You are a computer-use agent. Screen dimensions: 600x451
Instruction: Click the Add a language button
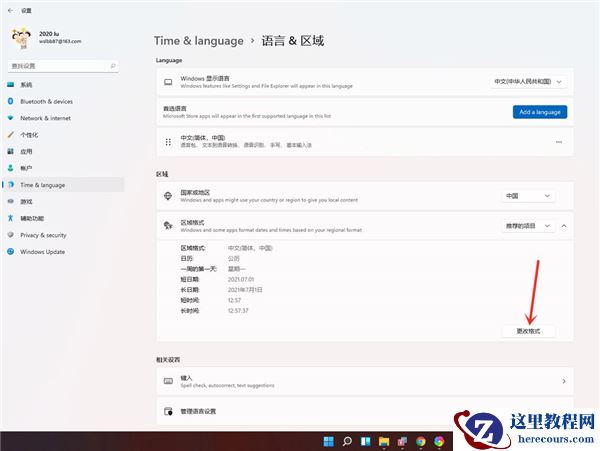[540, 112]
